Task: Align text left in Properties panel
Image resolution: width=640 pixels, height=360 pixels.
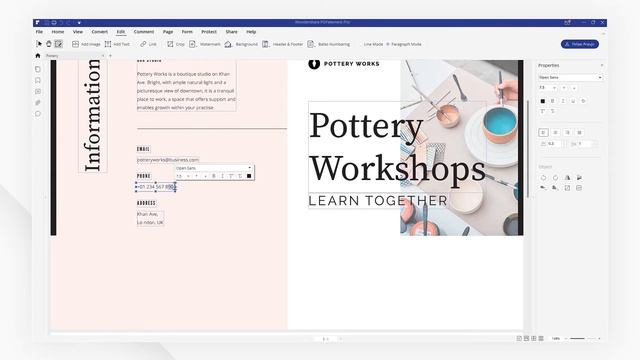Action: pyautogui.click(x=543, y=133)
